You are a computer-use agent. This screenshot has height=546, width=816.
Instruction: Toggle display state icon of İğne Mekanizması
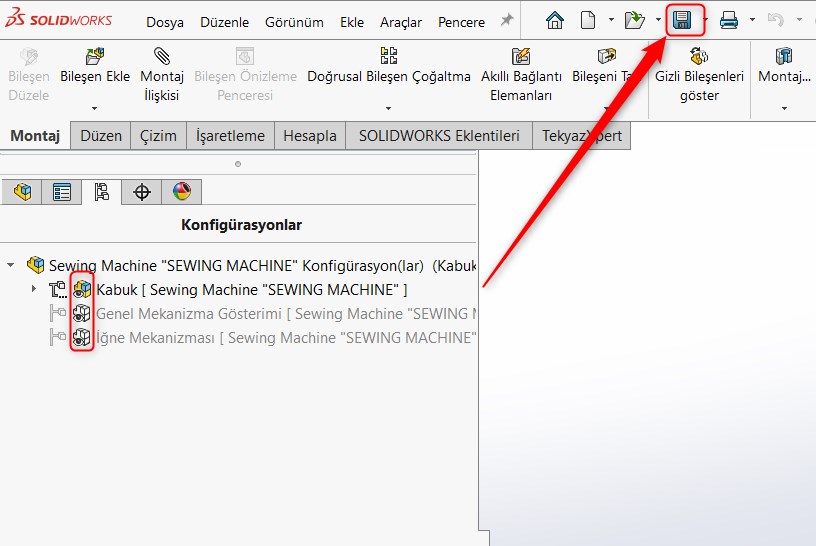[82, 338]
